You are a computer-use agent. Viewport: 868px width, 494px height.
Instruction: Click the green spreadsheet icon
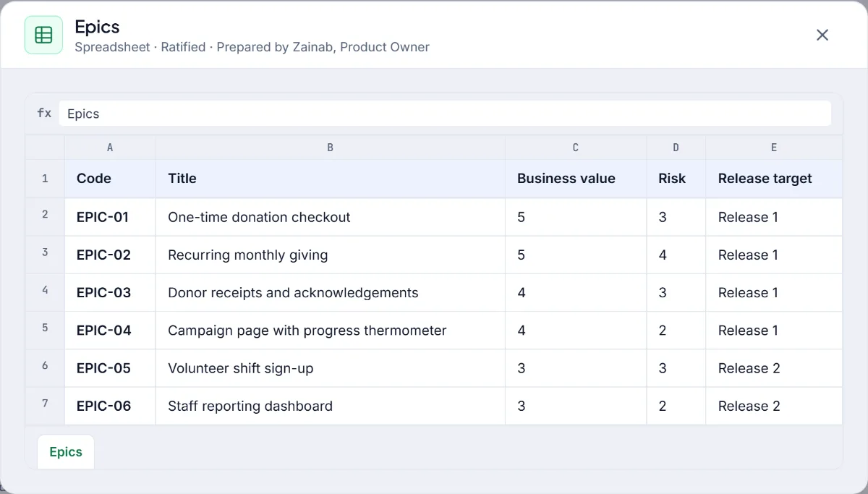(43, 35)
